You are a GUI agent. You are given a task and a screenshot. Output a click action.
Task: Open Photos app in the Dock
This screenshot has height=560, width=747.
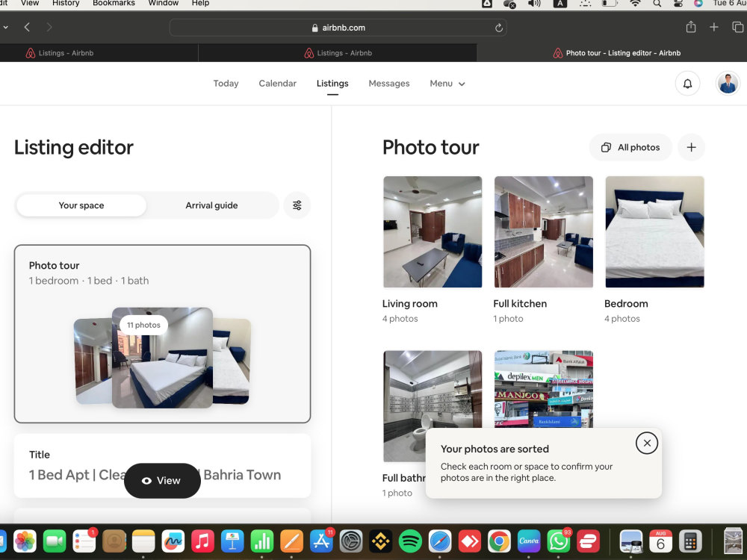[x=25, y=541]
